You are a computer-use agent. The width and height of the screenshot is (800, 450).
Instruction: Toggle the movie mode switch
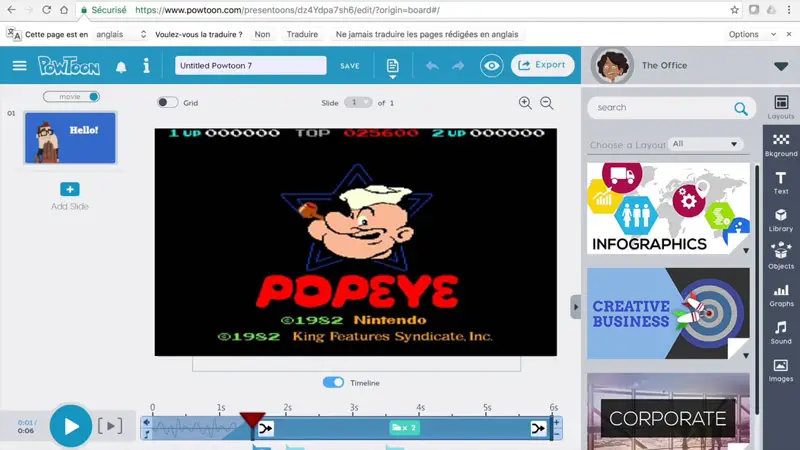tap(71, 96)
